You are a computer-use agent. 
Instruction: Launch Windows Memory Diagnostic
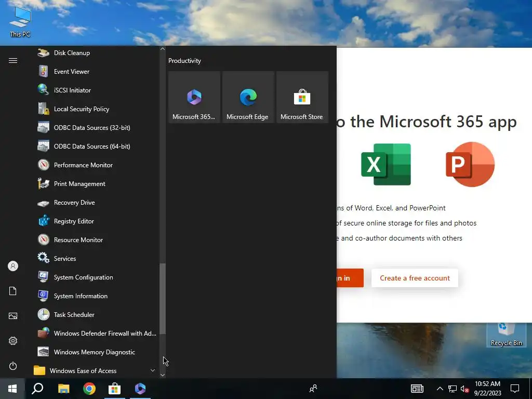click(x=95, y=352)
